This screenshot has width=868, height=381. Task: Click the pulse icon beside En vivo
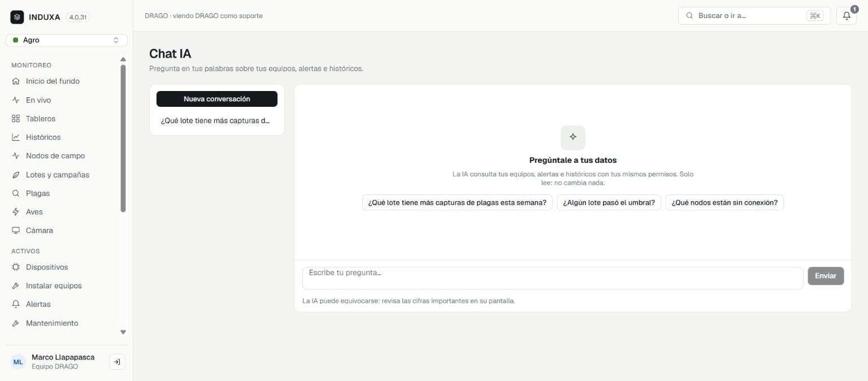16,100
